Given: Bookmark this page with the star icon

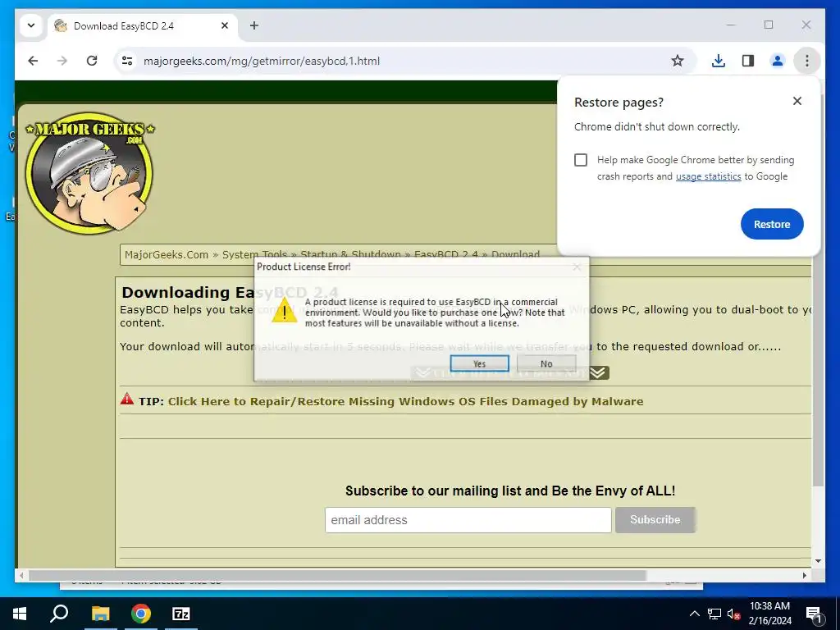Looking at the screenshot, I should coord(677,61).
